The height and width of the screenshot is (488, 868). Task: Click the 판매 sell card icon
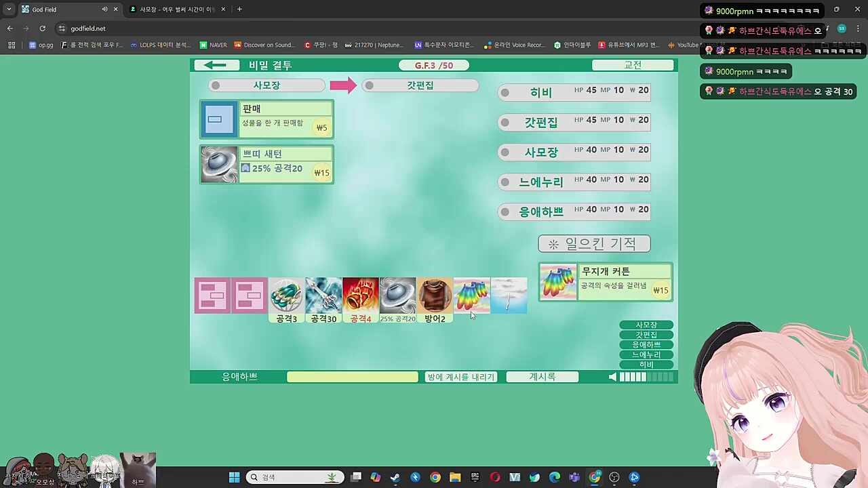pos(219,119)
